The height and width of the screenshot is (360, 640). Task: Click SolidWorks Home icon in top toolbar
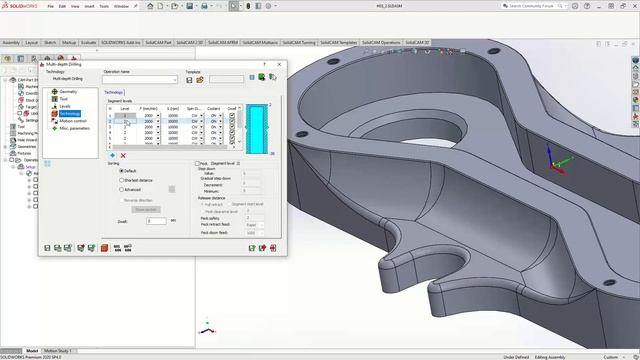pyautogui.click(x=150, y=6)
